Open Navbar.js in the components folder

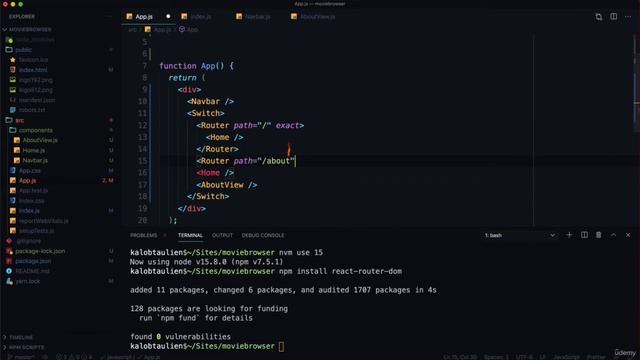click(x=35, y=160)
